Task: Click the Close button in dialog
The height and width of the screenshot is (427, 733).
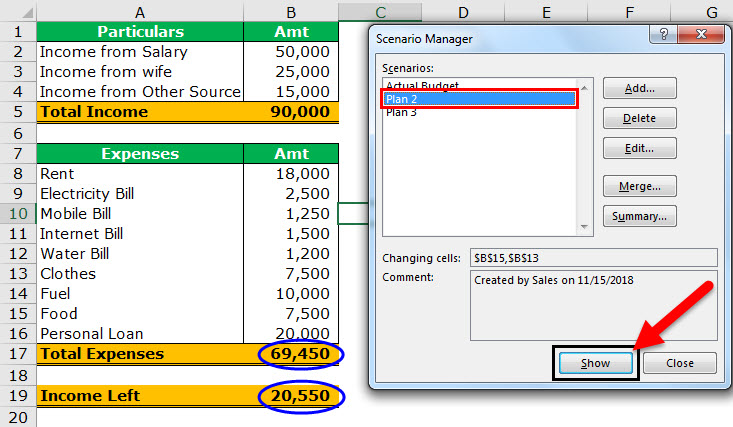Action: point(680,363)
